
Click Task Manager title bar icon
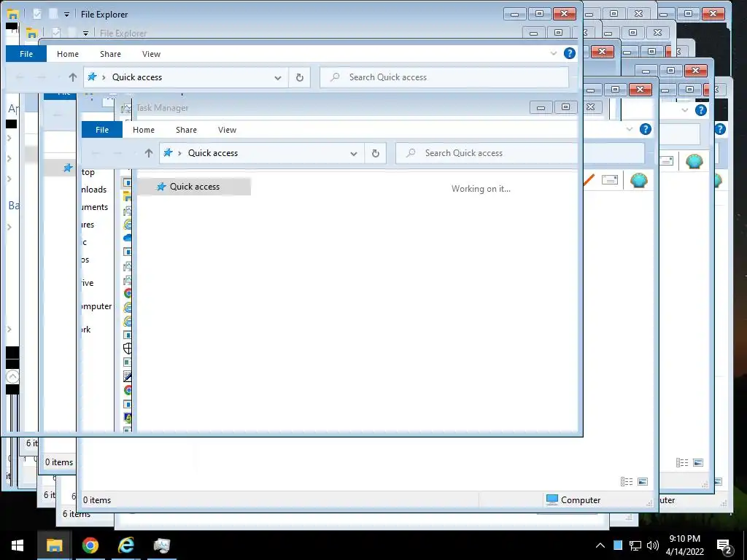[125, 108]
